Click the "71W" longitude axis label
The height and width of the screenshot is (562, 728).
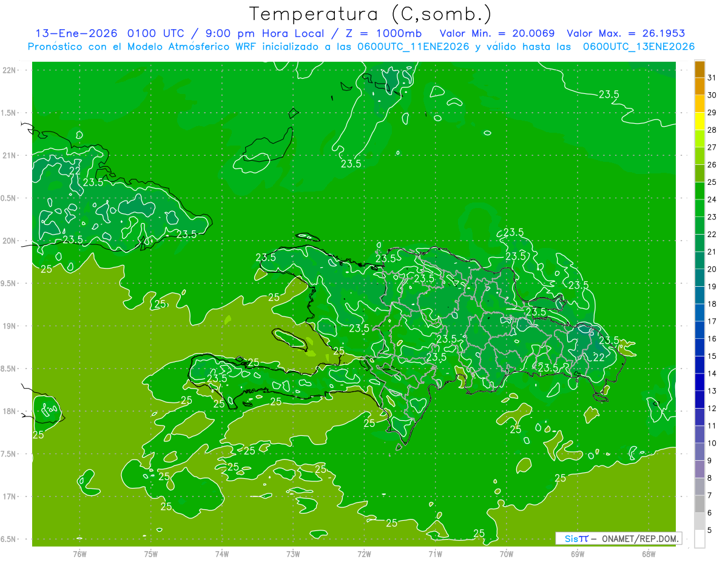point(435,554)
